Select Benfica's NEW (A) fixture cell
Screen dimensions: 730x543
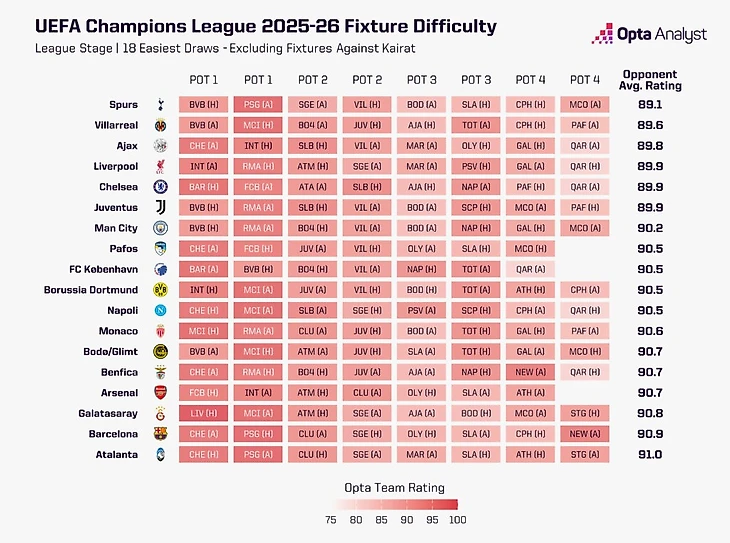coord(530,372)
